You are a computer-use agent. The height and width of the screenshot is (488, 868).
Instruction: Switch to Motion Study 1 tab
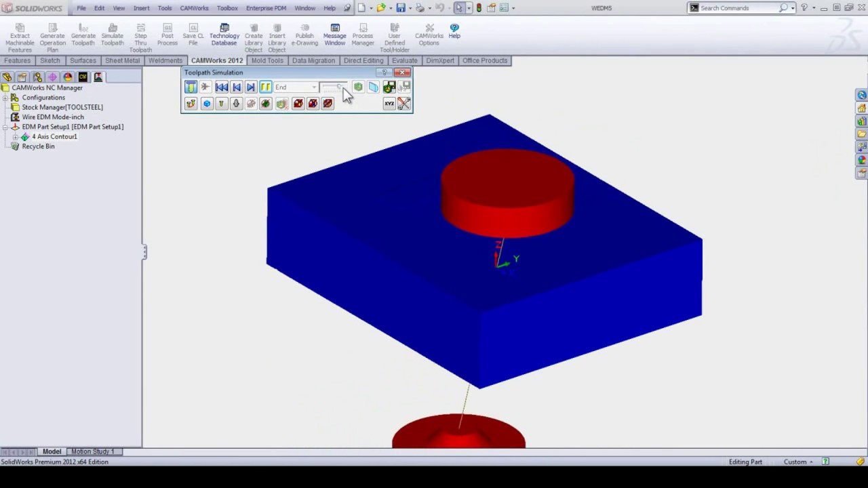coord(93,451)
